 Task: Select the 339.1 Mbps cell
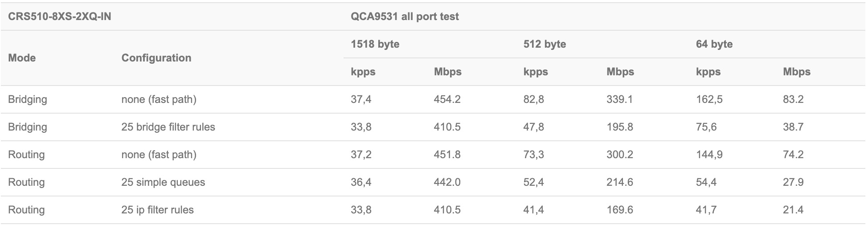pos(619,99)
